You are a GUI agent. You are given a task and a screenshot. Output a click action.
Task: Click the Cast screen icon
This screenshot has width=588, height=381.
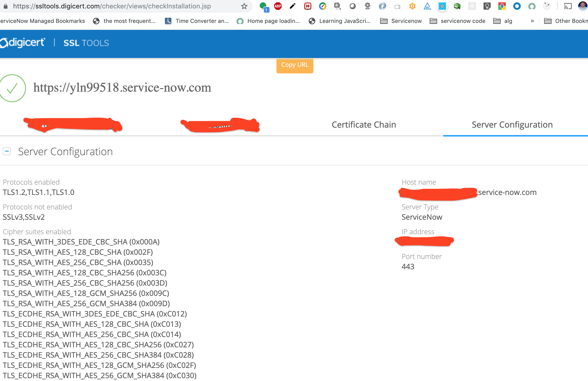(x=567, y=6)
